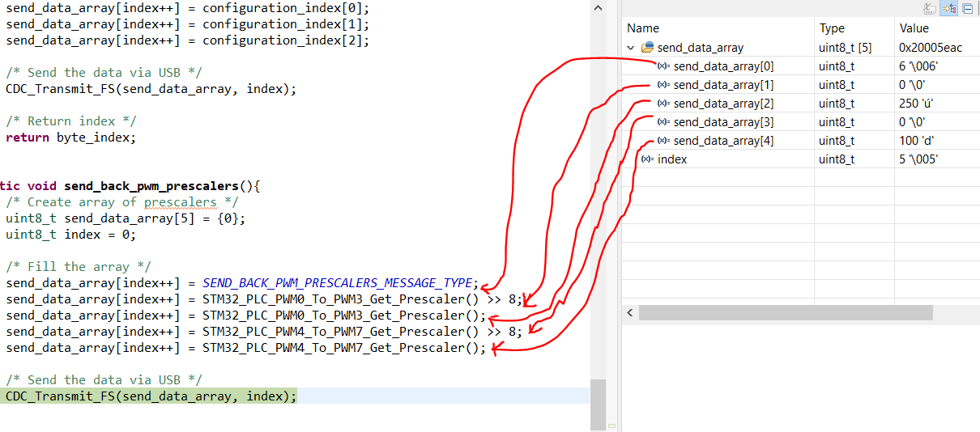
Task: Click the value 100 'd'
Action: tap(918, 141)
